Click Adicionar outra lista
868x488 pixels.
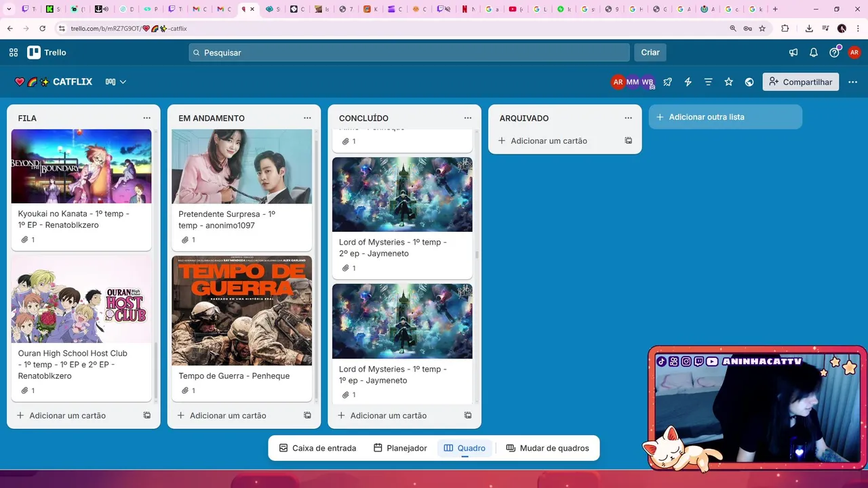(x=725, y=117)
